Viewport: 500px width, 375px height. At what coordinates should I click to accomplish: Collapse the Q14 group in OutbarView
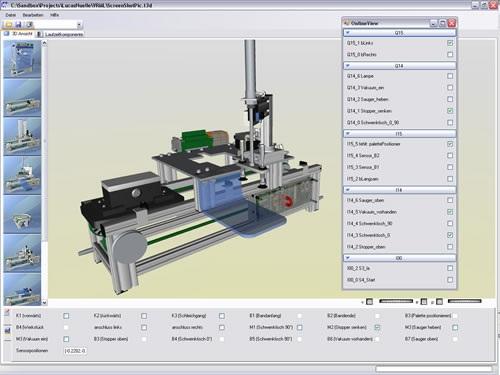coord(400,66)
